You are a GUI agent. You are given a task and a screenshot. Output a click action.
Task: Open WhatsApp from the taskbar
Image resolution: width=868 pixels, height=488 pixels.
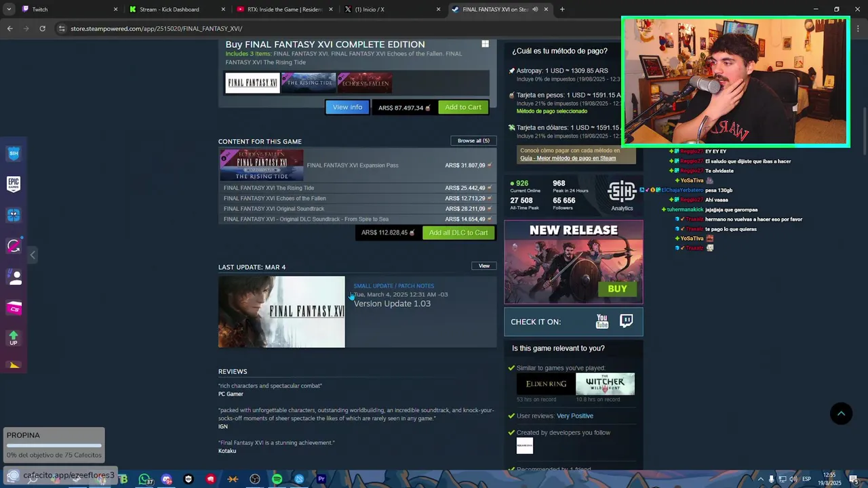[144, 479]
